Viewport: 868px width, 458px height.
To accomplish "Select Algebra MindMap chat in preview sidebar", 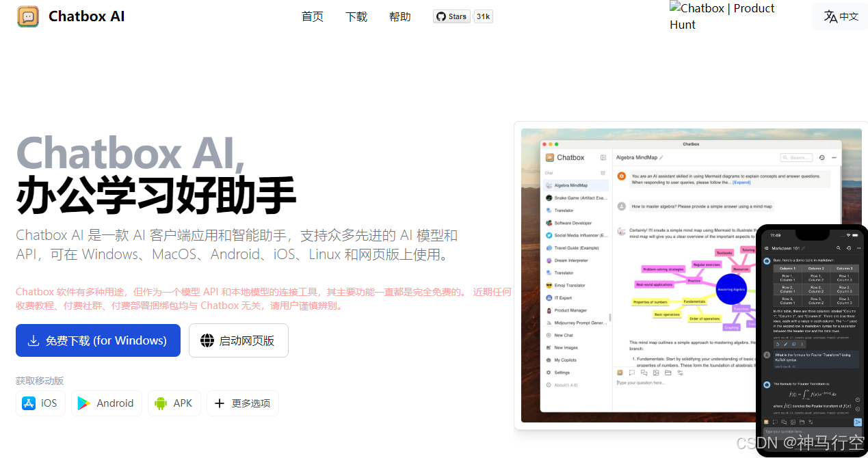I will click(576, 185).
